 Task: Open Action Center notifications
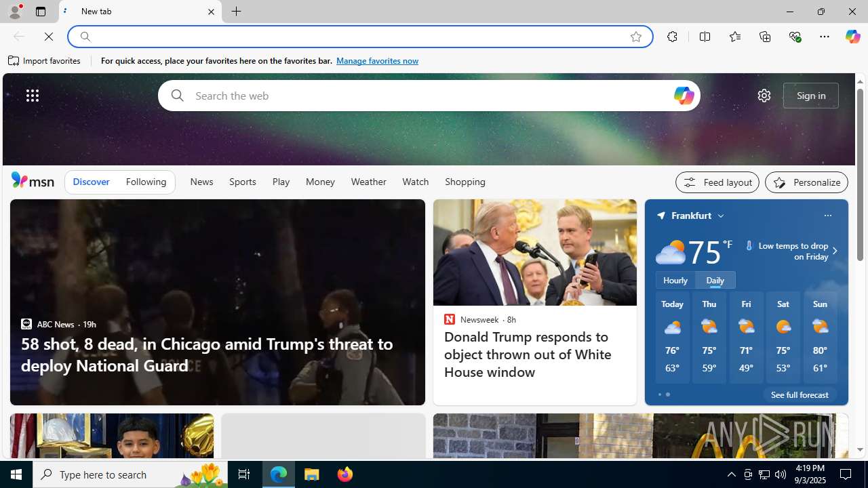click(846, 474)
